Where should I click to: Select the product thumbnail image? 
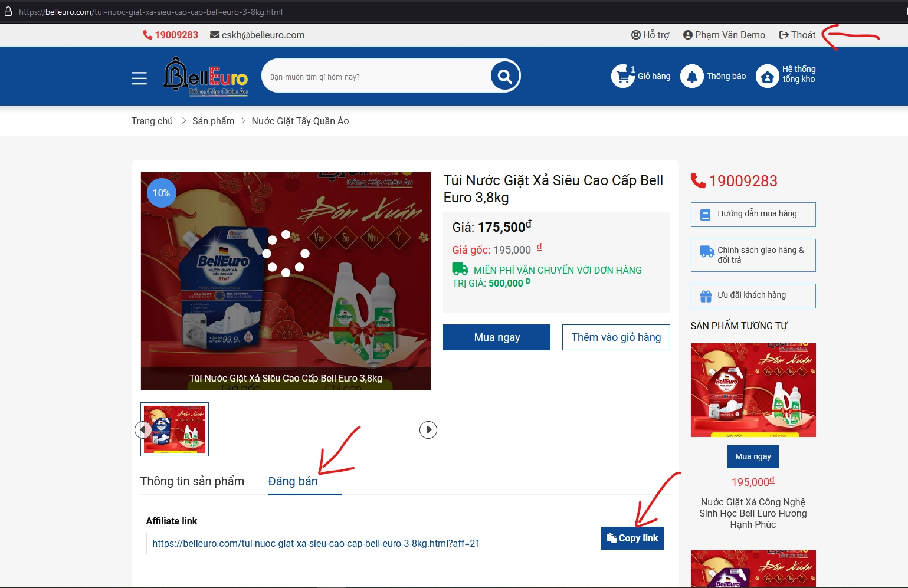tap(175, 429)
